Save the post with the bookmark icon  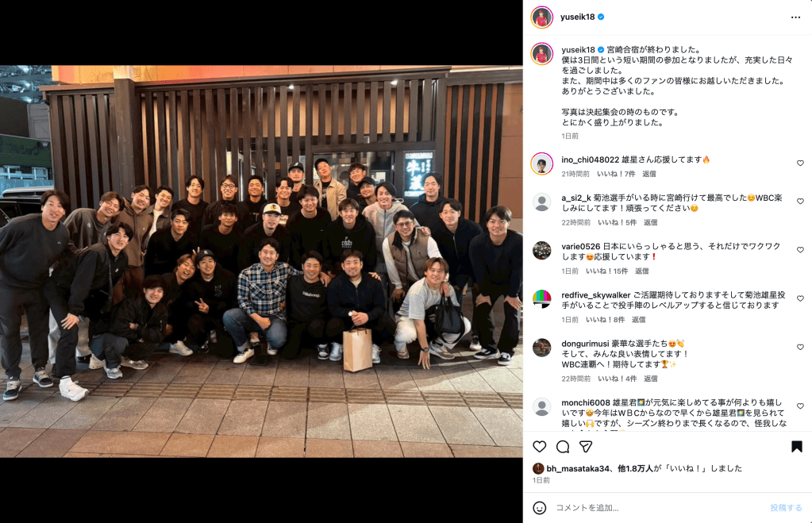[x=796, y=446]
